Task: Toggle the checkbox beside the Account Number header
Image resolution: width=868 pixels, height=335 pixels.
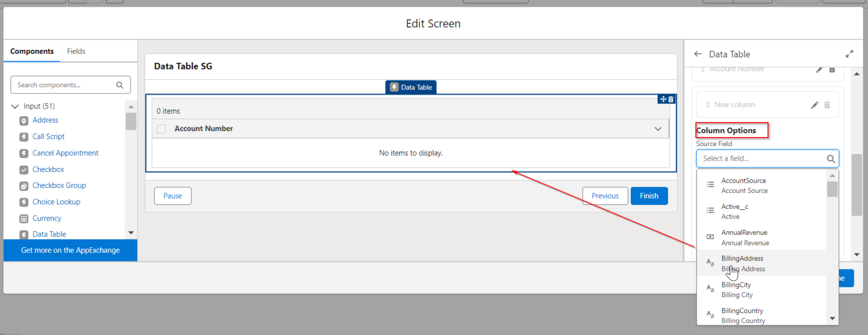Action: [x=161, y=128]
